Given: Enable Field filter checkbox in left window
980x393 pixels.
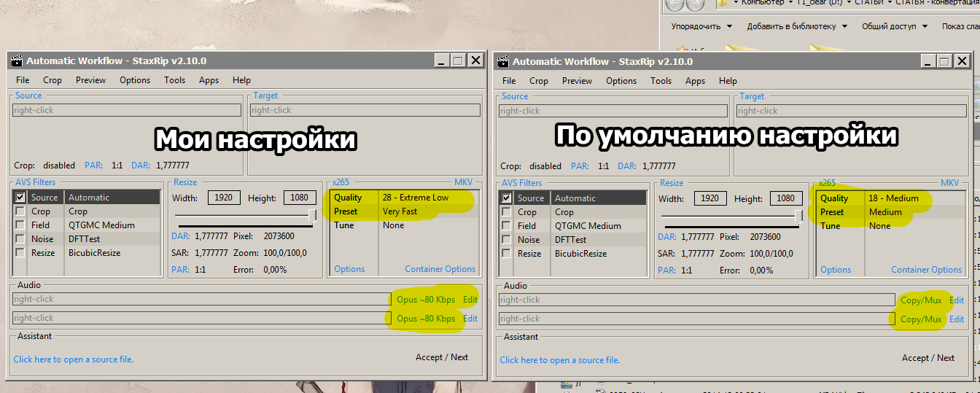Looking at the screenshot, I should pos(20,225).
